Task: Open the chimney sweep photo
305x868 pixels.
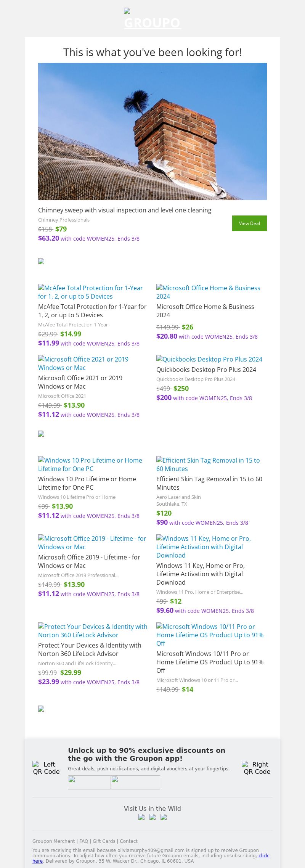Action: [152, 132]
